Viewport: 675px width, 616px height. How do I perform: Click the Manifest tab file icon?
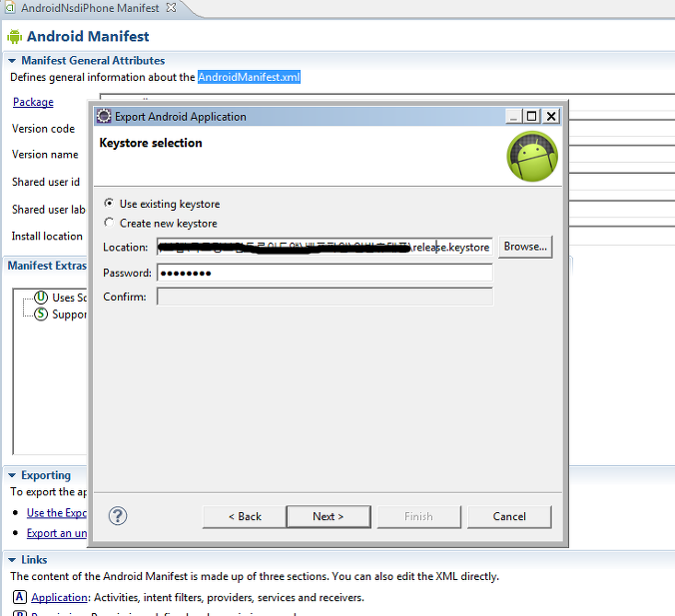pos(9,7)
